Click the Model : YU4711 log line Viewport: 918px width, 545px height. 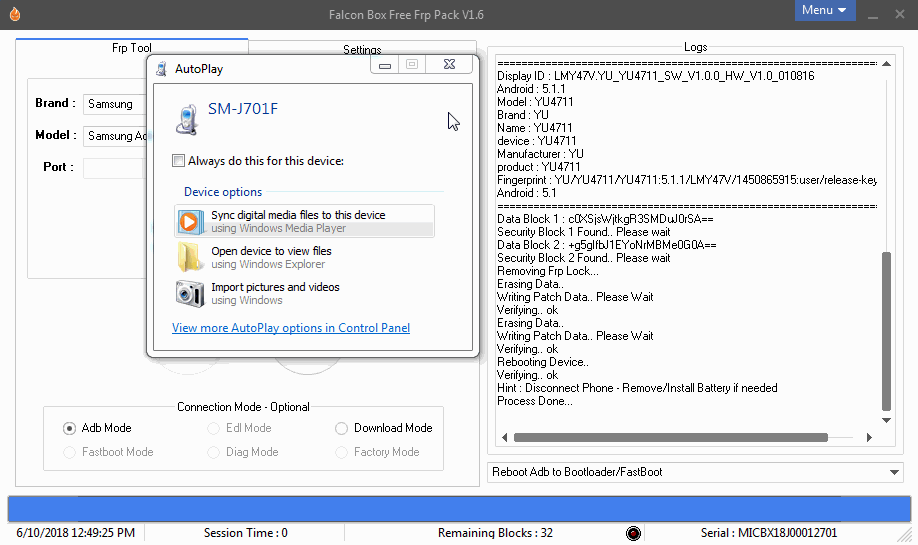coord(535,102)
